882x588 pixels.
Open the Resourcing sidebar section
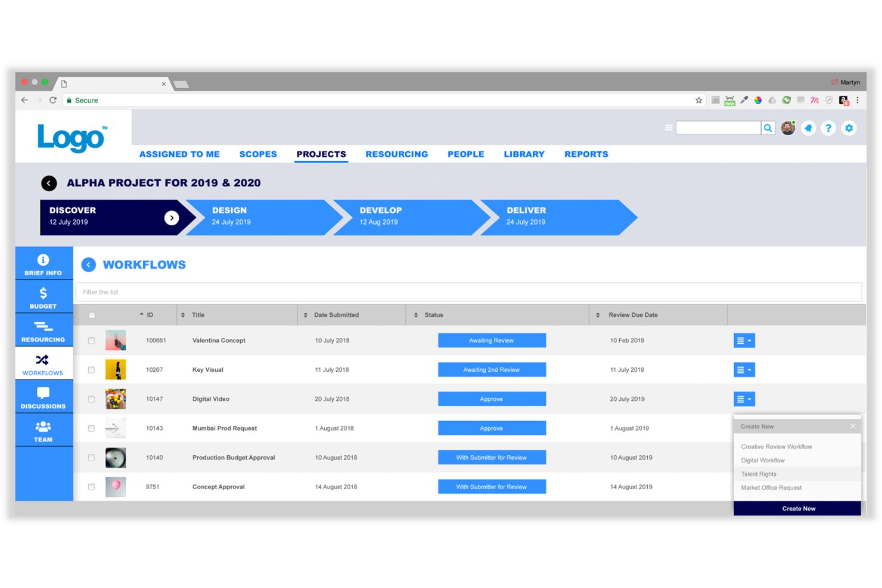[44, 331]
